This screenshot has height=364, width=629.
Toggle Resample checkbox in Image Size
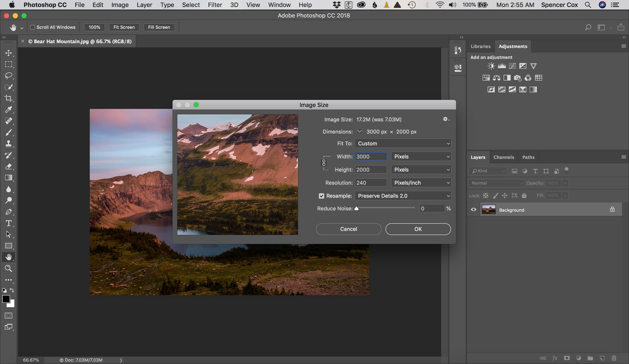(321, 196)
